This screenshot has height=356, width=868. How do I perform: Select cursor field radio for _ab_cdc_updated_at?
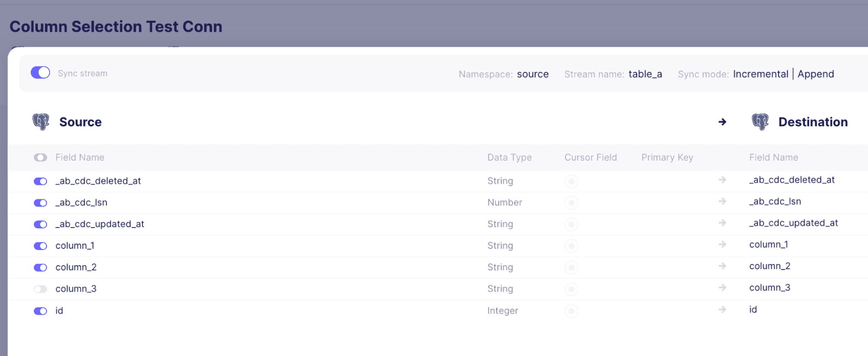[x=571, y=224]
